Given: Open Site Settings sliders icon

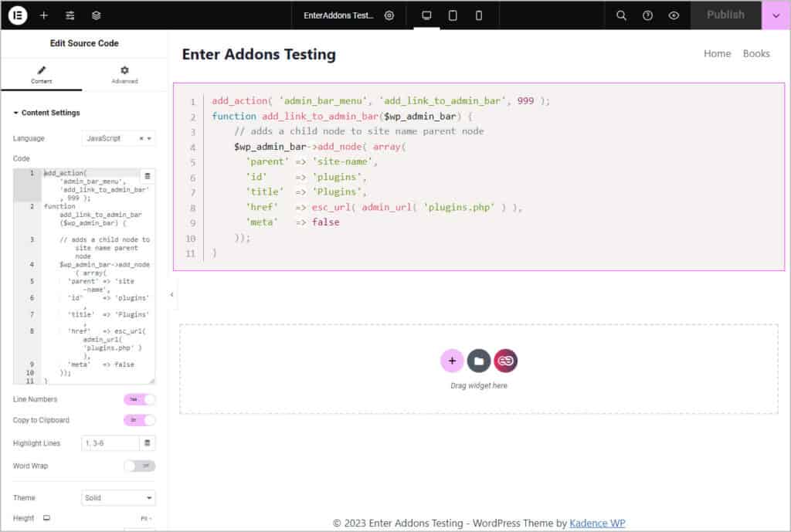Looking at the screenshot, I should pyautogui.click(x=70, y=15).
